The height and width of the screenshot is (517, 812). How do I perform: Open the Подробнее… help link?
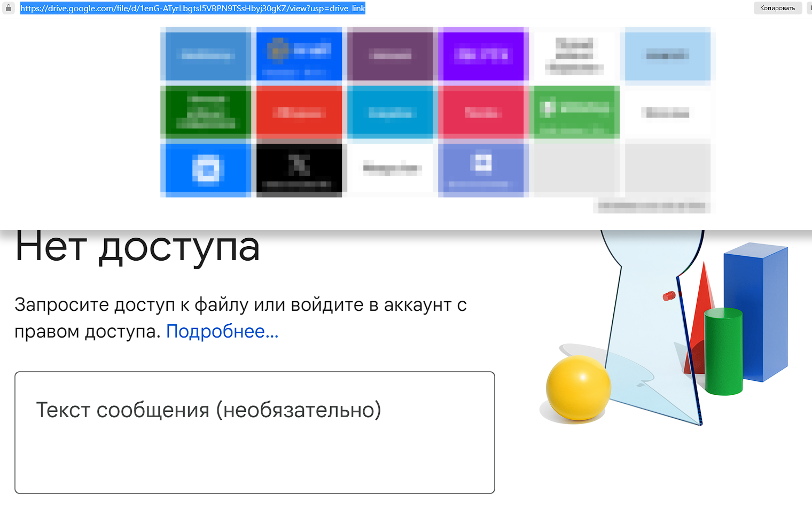click(222, 332)
